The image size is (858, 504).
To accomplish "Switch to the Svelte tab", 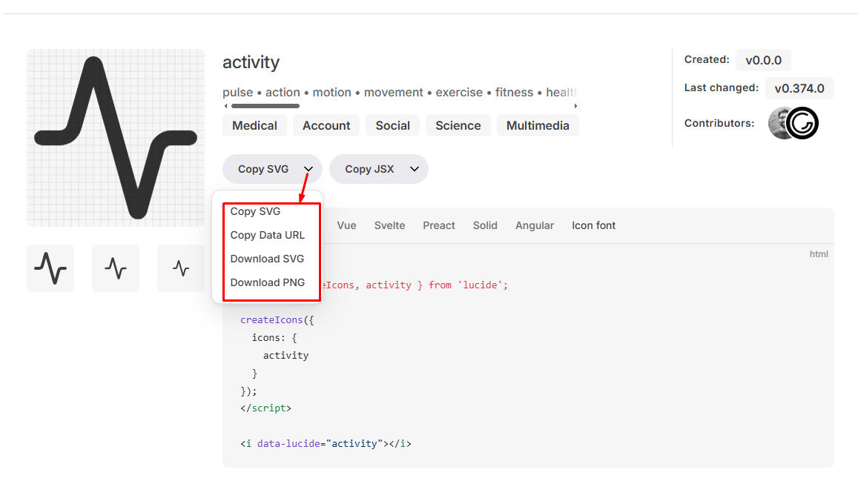I will click(x=389, y=225).
